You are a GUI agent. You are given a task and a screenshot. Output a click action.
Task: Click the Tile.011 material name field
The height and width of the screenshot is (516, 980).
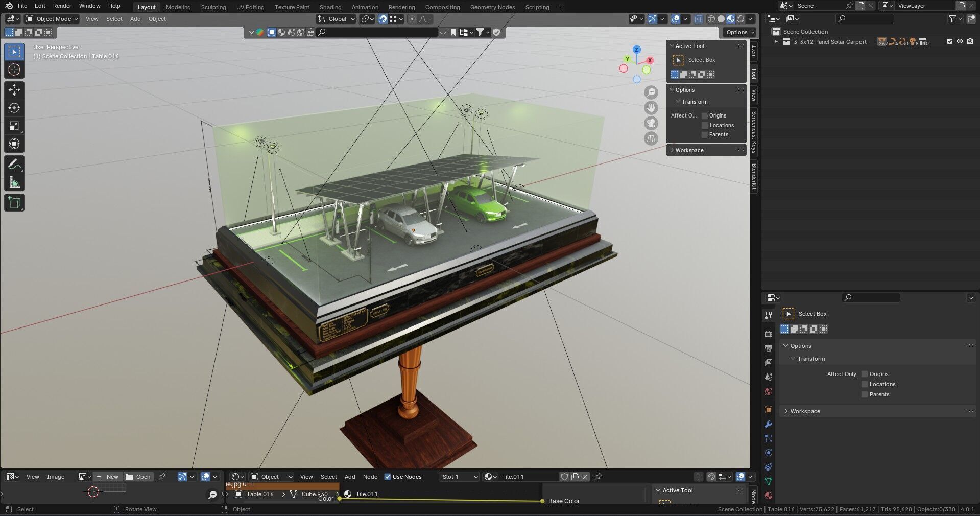click(x=529, y=477)
